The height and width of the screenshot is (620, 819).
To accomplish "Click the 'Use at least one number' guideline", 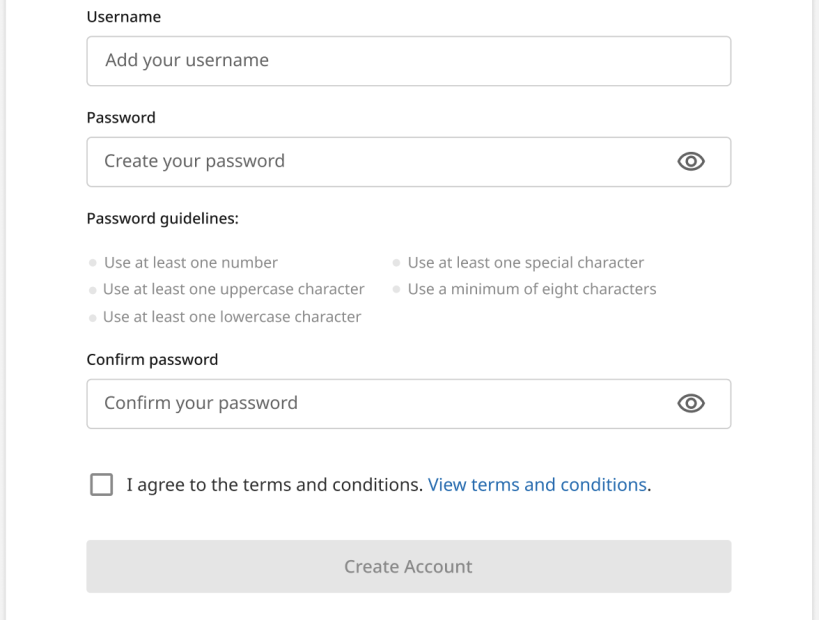I will [x=191, y=262].
